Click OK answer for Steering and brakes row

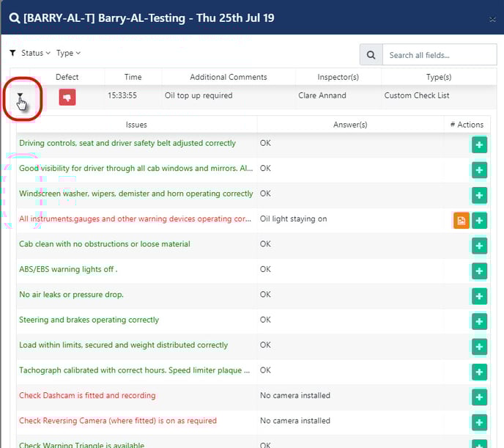(265, 320)
